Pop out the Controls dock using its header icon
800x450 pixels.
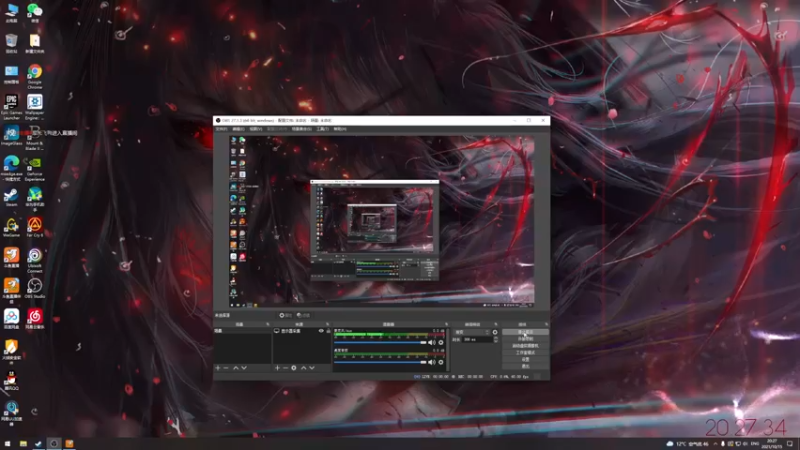[x=547, y=324]
